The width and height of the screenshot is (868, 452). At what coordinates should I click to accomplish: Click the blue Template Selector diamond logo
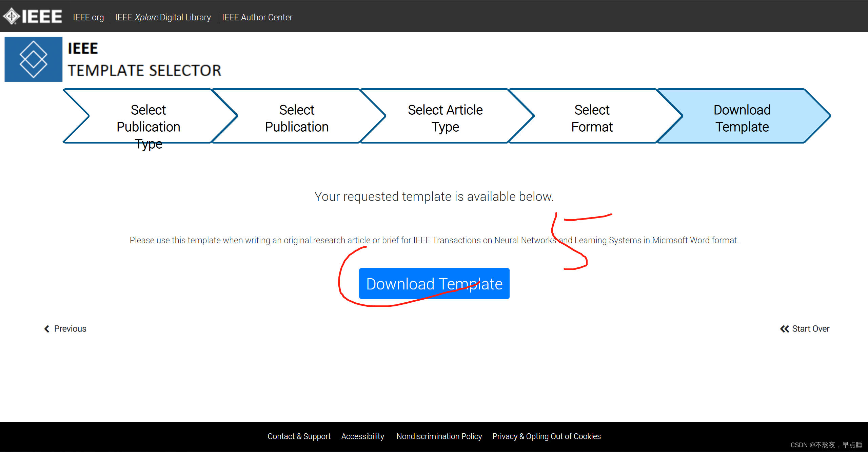point(33,59)
